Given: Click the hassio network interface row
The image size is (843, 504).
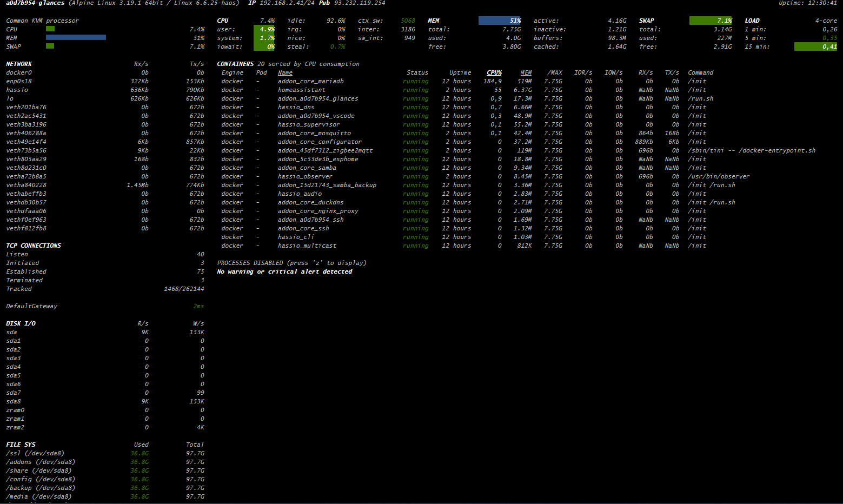Looking at the screenshot, I should pos(105,90).
